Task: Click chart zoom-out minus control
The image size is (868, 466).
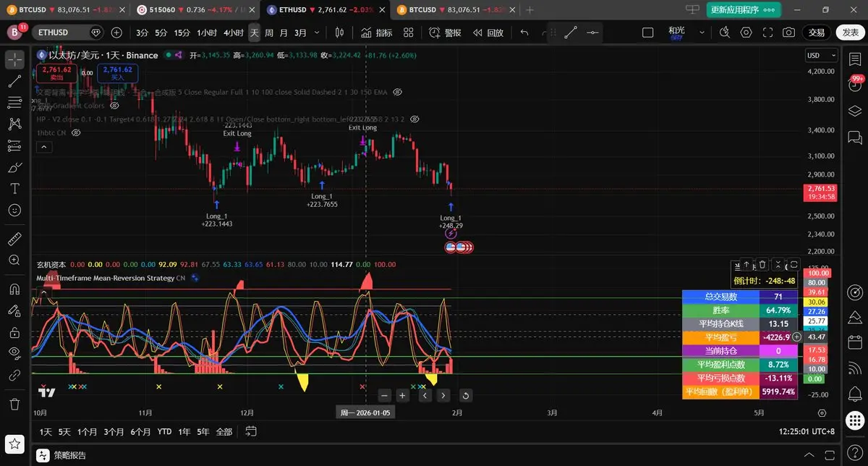Action: pos(384,395)
